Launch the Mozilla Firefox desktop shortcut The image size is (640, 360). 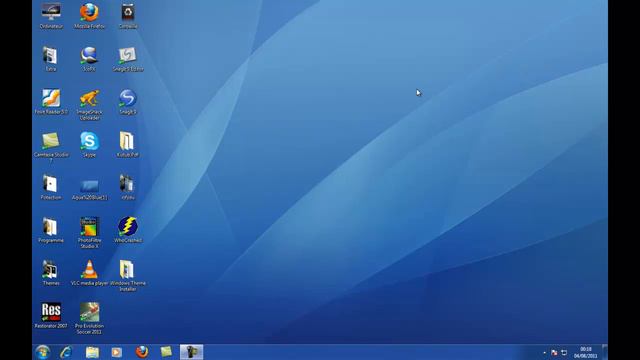89,16
